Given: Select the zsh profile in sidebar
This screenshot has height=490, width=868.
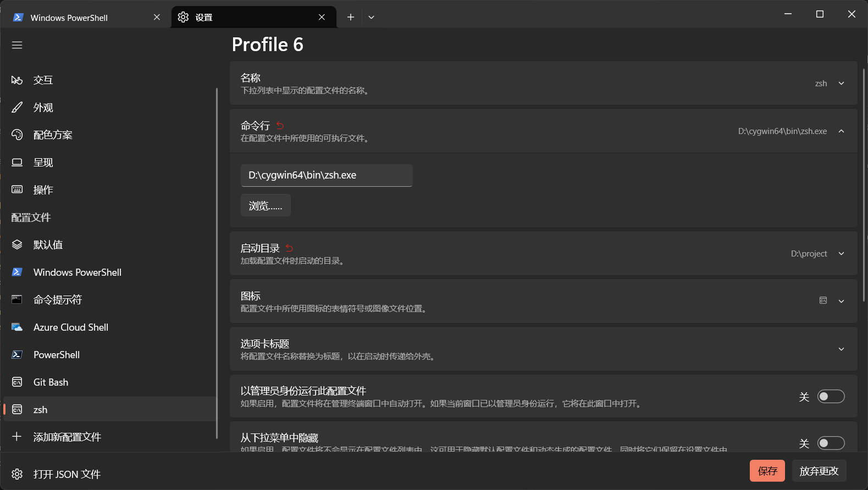Looking at the screenshot, I should click(110, 410).
